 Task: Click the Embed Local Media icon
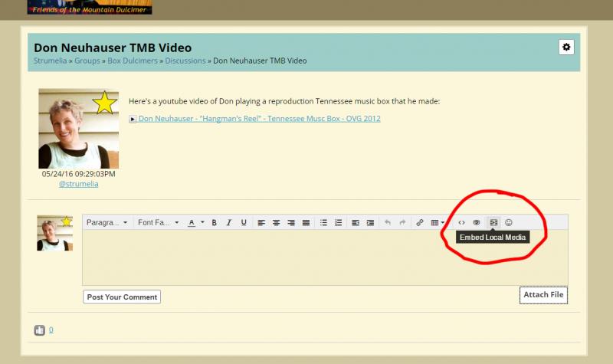pos(493,222)
